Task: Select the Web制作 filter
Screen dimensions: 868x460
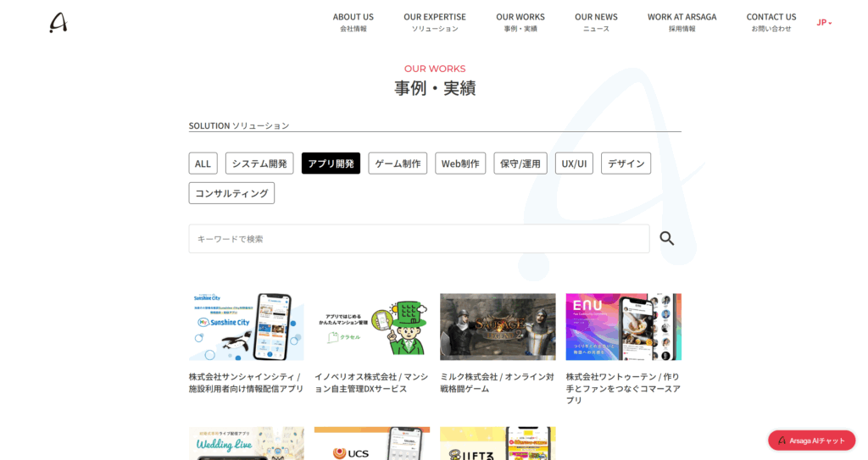Action: click(460, 163)
